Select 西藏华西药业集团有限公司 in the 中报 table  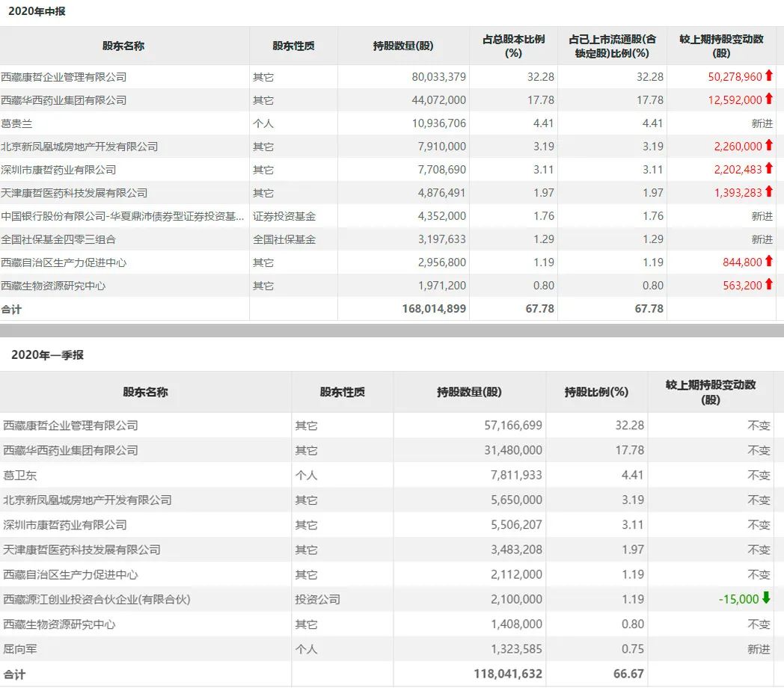[64, 100]
